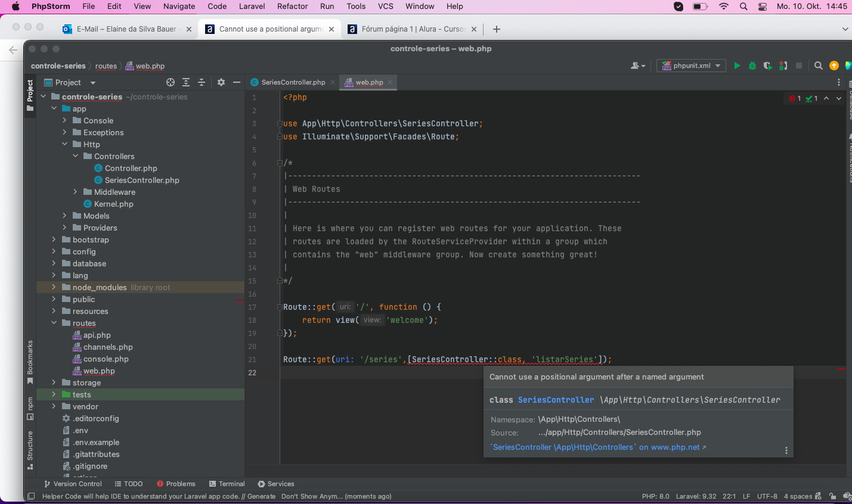Close the web.php editor tab
The width and height of the screenshot is (852, 504).
[x=390, y=82]
